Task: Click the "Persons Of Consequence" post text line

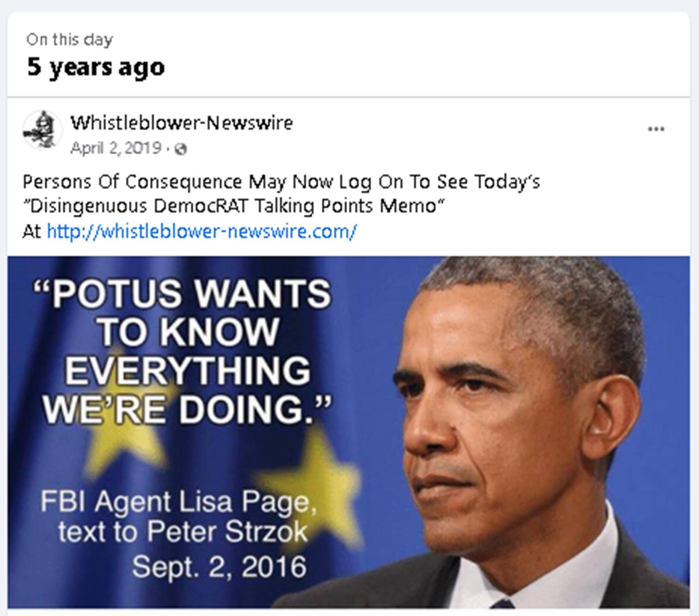Action: tap(281, 182)
